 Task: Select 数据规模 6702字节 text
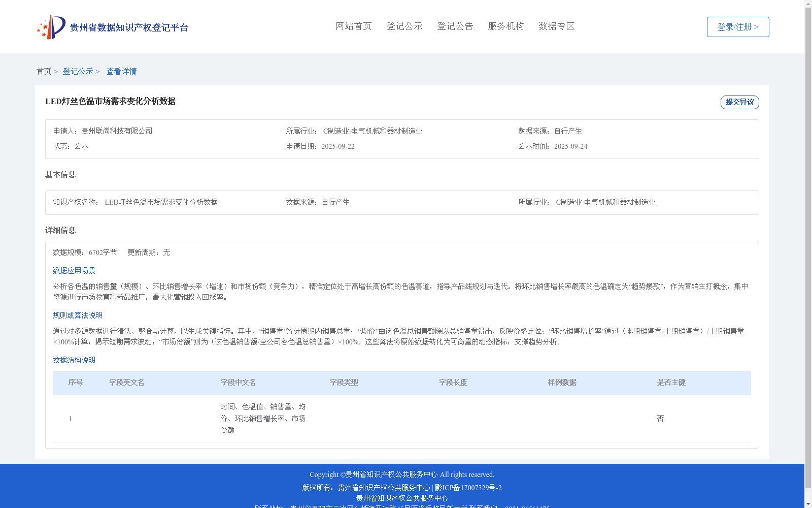pos(85,252)
